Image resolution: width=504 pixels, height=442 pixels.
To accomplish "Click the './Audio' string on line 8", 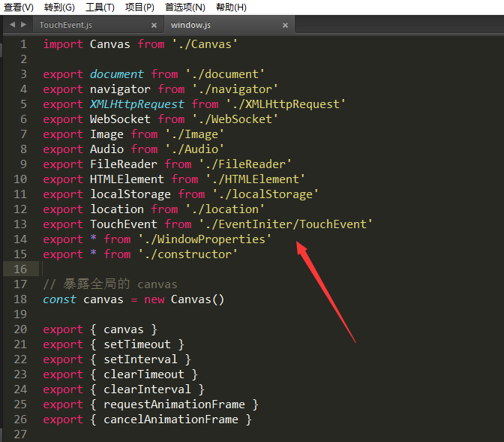I will pyautogui.click(x=195, y=149).
